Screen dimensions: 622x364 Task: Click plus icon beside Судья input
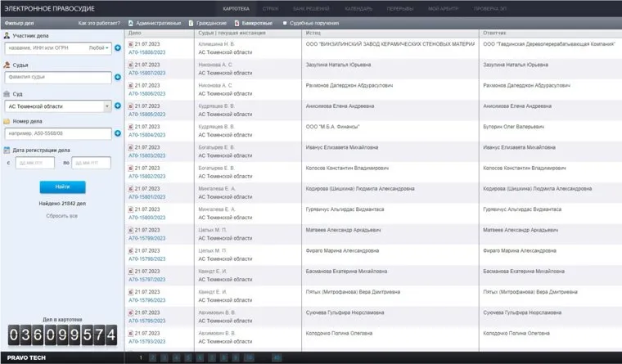point(118,78)
